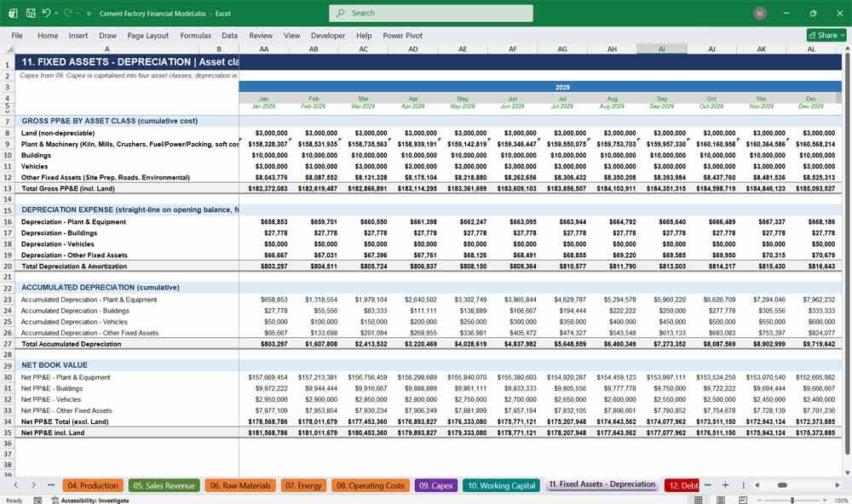Select column header AA
Image resolution: width=852 pixels, height=504 pixels.
(x=264, y=49)
